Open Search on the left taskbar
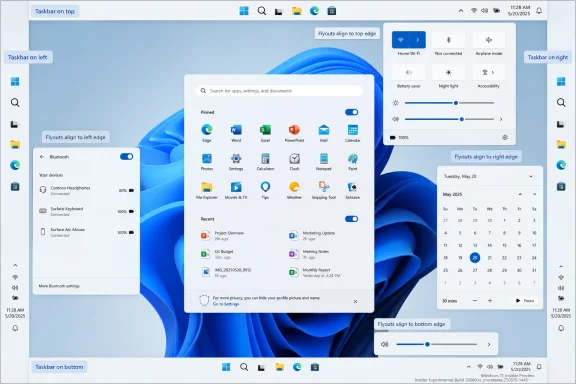The height and width of the screenshot is (384, 576). point(15,103)
